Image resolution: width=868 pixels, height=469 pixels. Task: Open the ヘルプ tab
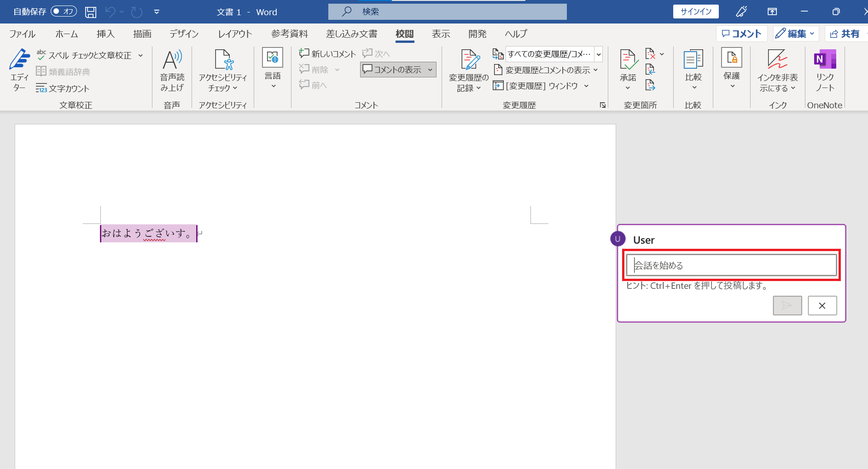tap(516, 34)
